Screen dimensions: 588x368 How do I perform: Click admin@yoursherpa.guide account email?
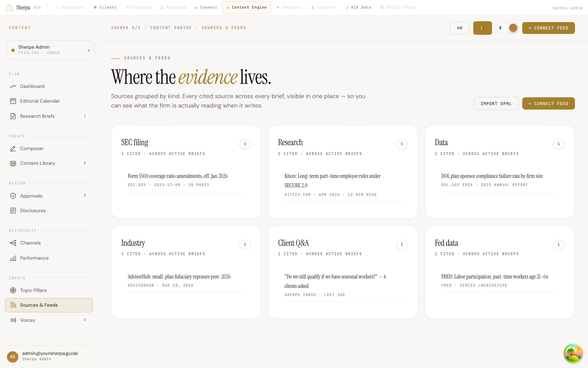point(50,353)
